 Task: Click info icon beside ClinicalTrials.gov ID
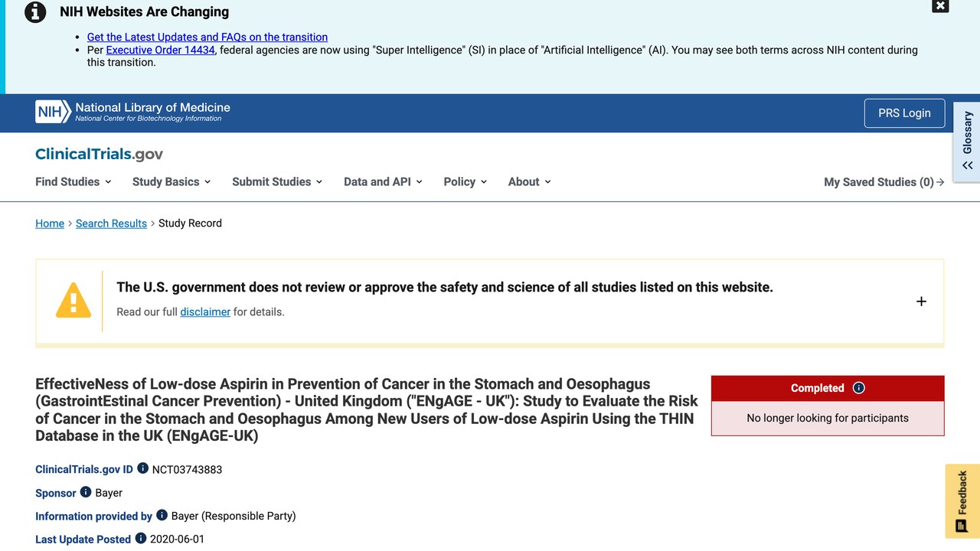tap(142, 468)
